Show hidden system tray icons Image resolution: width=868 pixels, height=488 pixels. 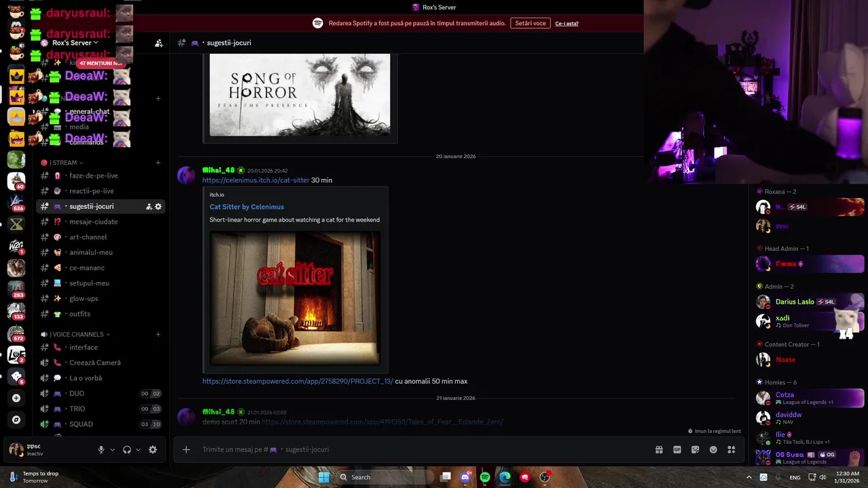click(749, 477)
